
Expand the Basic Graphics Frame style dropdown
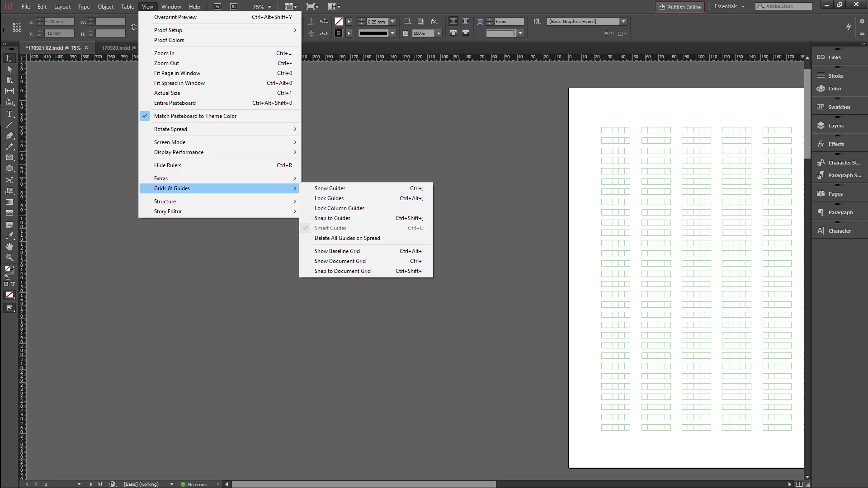click(x=623, y=21)
